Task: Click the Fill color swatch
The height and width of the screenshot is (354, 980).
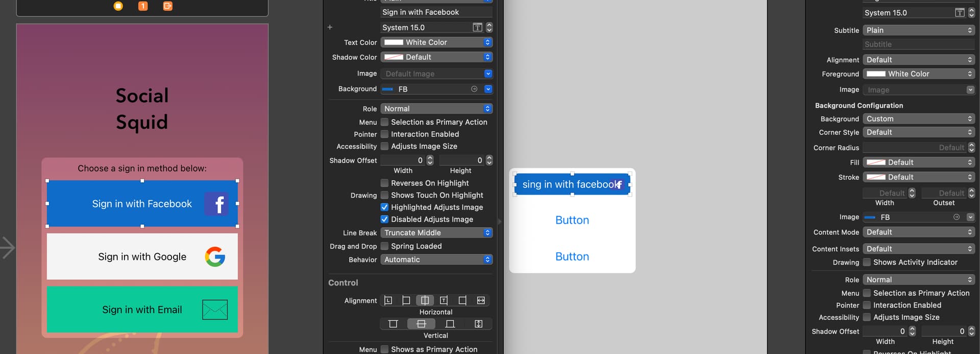Action: pos(876,162)
